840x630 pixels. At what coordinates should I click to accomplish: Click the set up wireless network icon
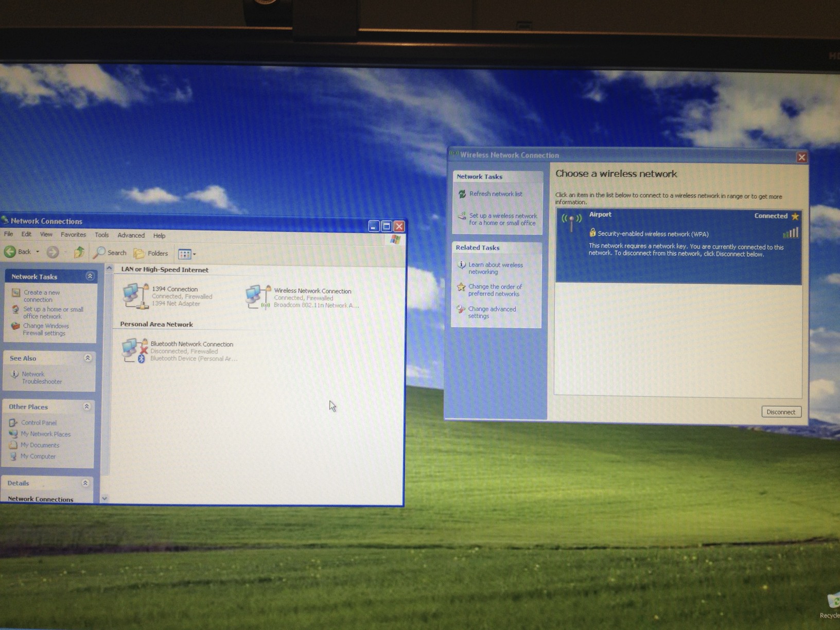462,217
